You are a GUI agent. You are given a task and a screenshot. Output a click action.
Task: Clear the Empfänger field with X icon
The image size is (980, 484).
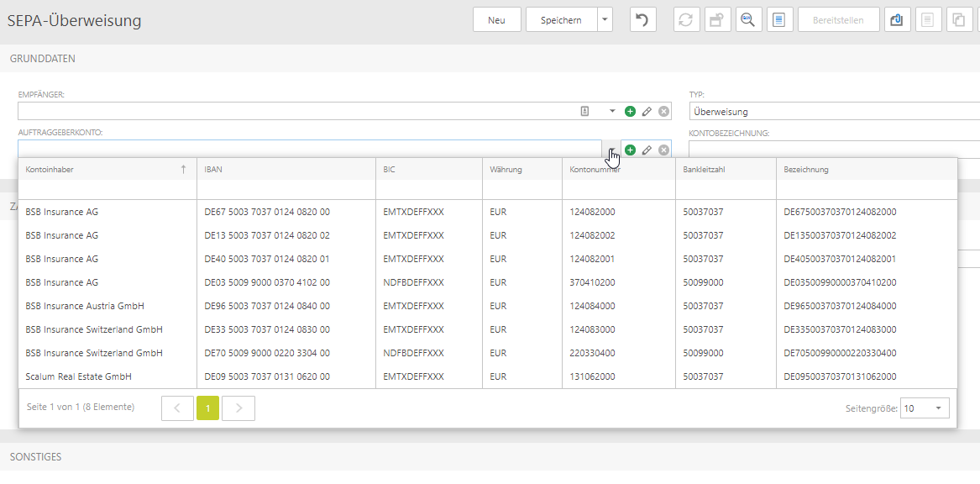[663, 111]
